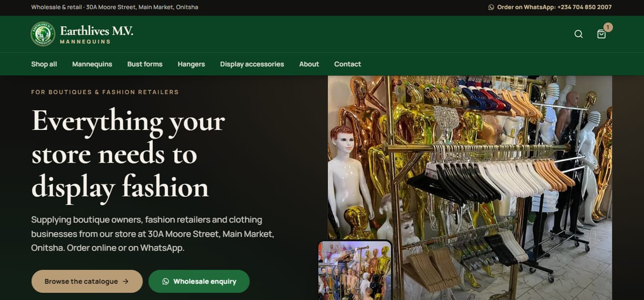Open Bust forms in navigation
Screen dimensions: 644x300
145,64
